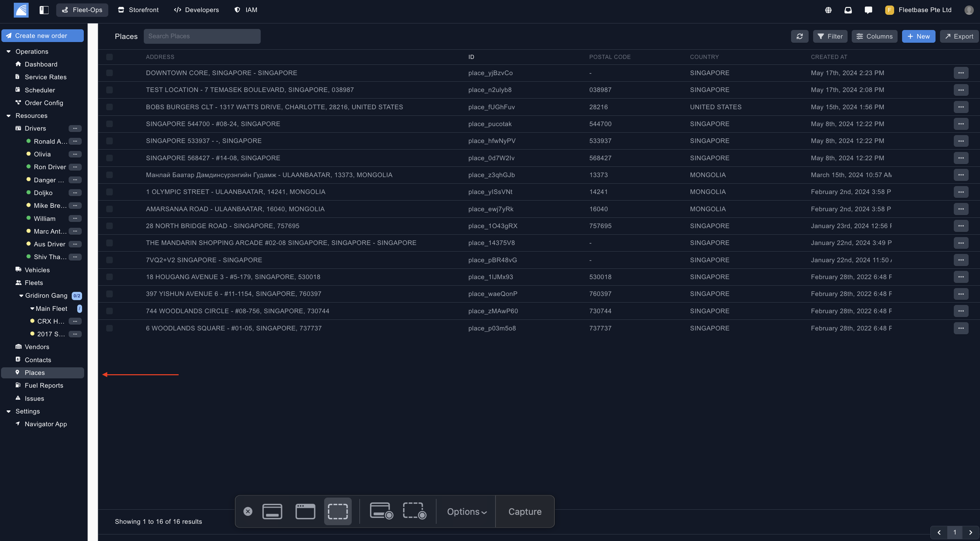This screenshot has width=980, height=541.
Task: Go to the previous results page
Action: [x=939, y=533]
